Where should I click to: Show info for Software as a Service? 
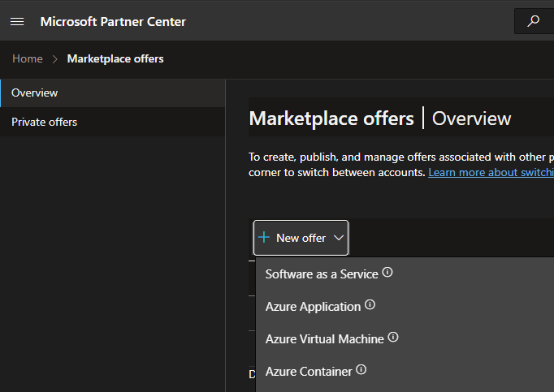pyautogui.click(x=387, y=272)
